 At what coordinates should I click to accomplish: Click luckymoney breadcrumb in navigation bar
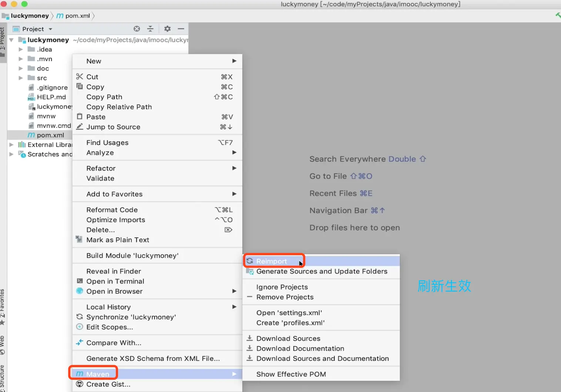(x=26, y=16)
